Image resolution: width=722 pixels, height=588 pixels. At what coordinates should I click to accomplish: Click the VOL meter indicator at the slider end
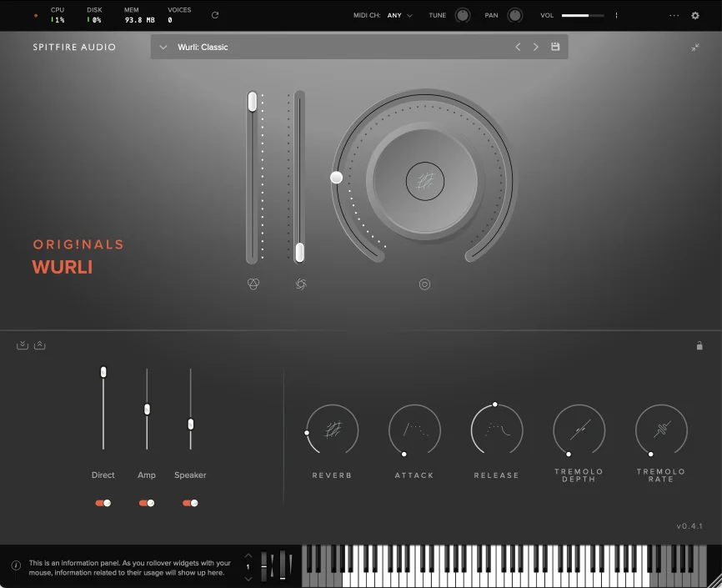[616, 15]
